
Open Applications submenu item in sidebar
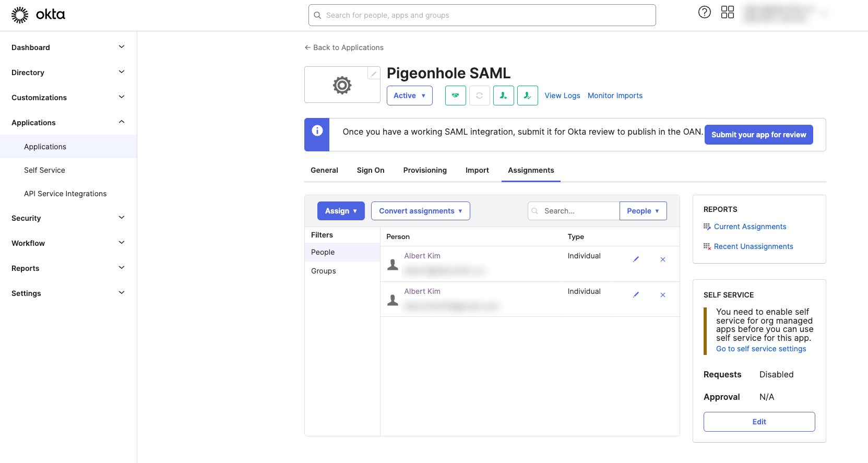[x=68, y=147]
